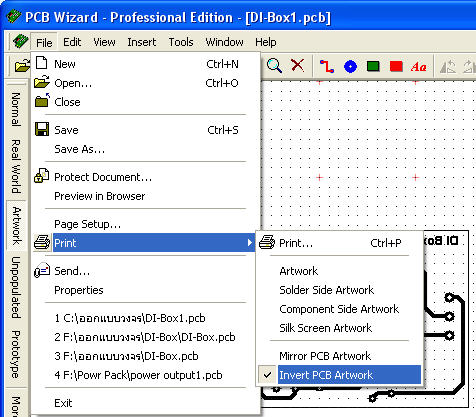Select Artwork in Print submenu
Screen dimensions: 476x417
(339, 271)
